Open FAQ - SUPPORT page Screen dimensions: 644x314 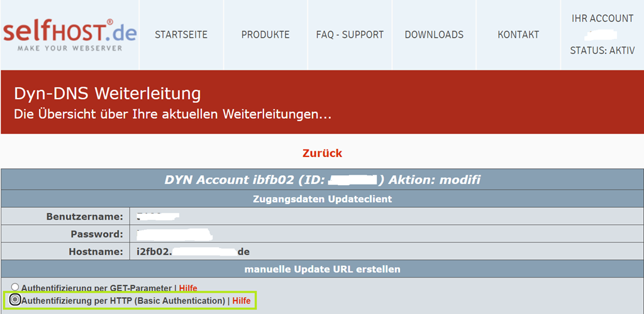tap(350, 35)
